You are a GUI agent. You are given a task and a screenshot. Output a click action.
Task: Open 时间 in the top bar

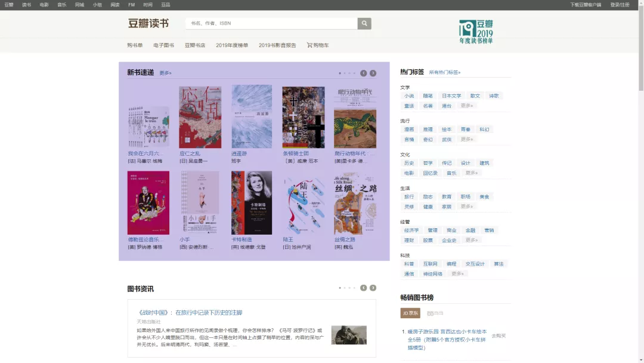point(148,5)
